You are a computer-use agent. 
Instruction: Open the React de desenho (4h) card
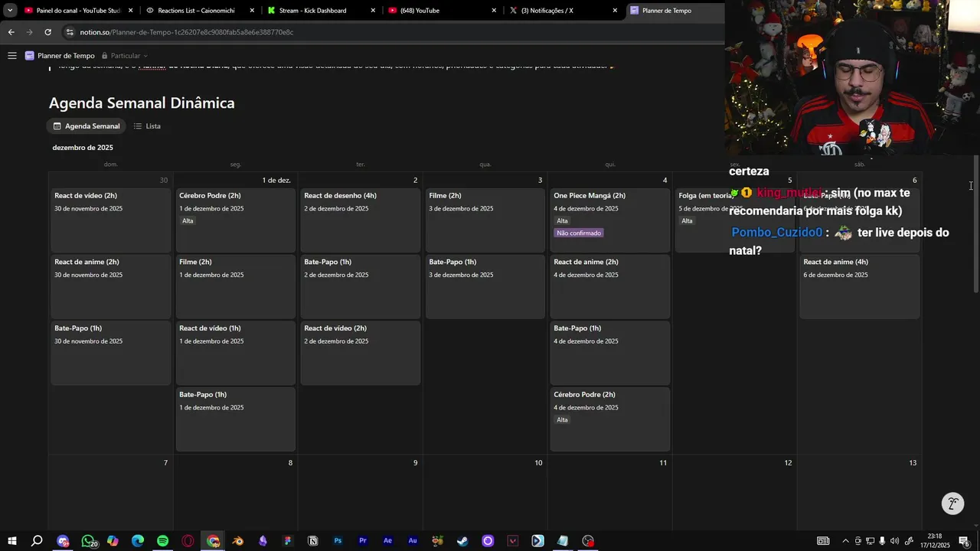(x=361, y=220)
